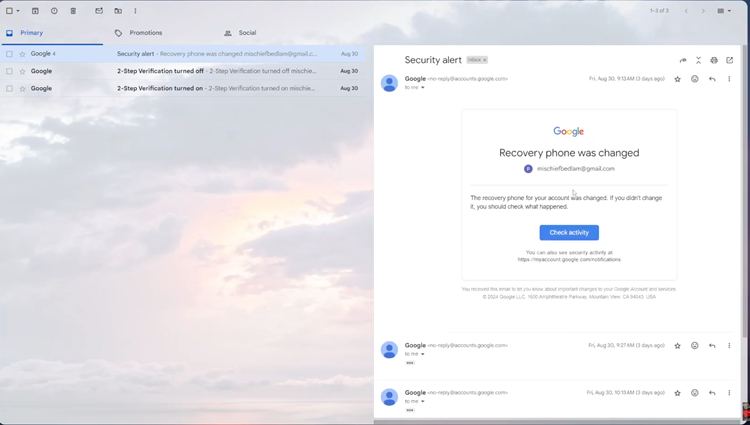Collapse all messages in the Security alert thread

pos(698,60)
